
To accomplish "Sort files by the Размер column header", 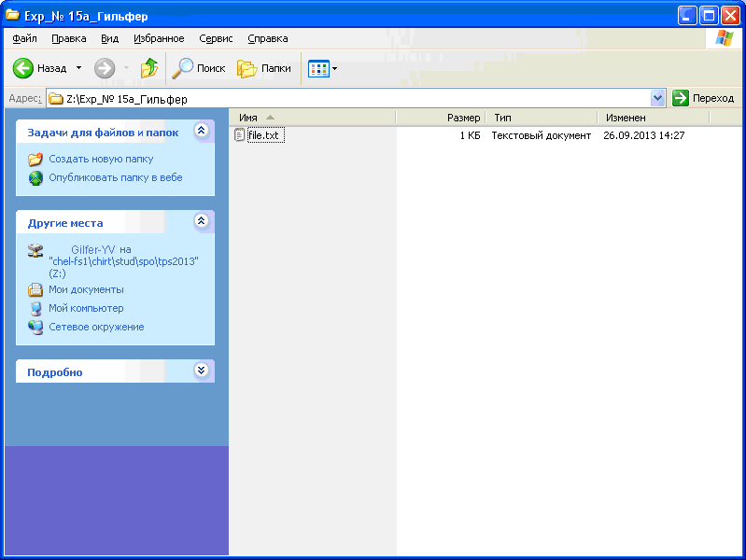I will coord(441,118).
